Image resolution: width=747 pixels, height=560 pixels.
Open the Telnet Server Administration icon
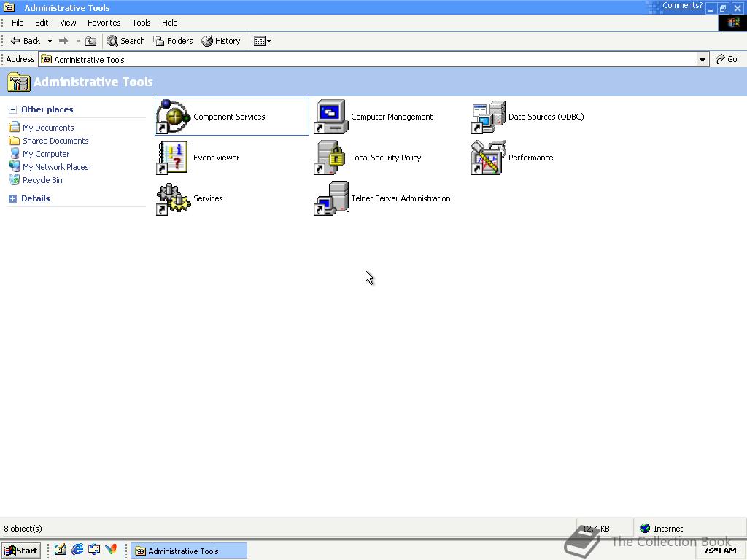pos(331,198)
